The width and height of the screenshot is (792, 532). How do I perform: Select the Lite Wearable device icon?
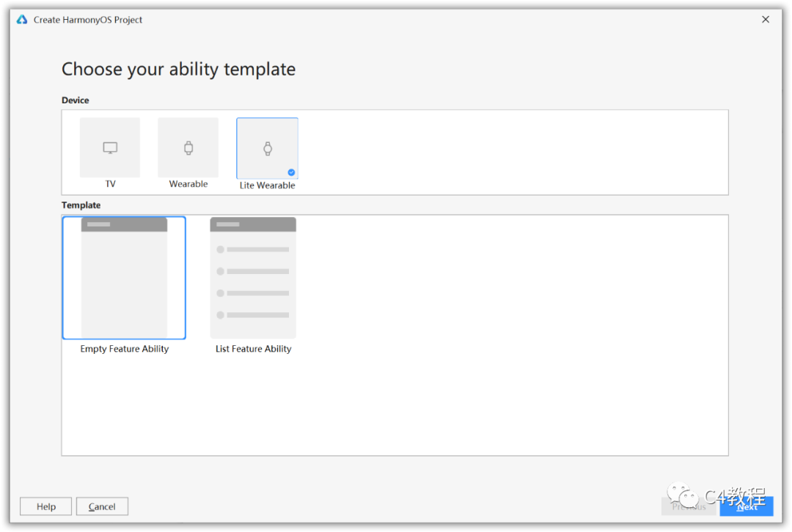click(267, 148)
